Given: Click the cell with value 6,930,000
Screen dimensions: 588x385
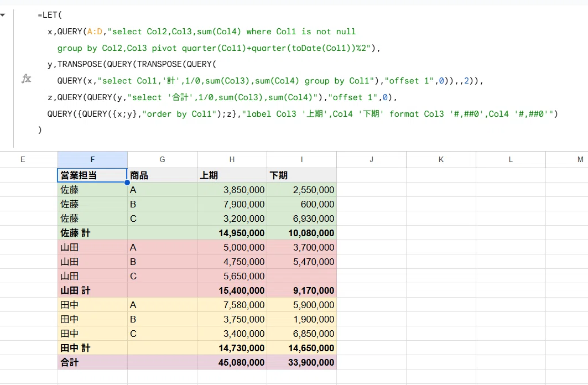Looking at the screenshot, I should point(302,218).
